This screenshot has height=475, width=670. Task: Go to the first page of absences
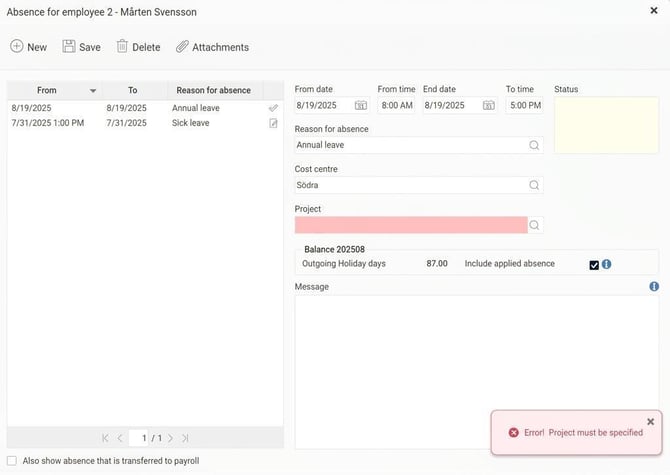pos(106,438)
